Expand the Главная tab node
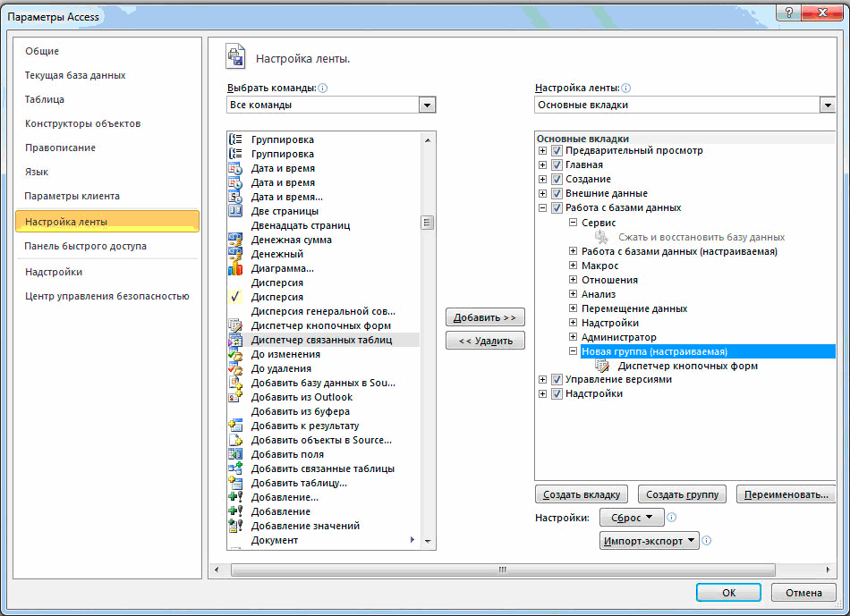The image size is (850, 616). point(542,165)
